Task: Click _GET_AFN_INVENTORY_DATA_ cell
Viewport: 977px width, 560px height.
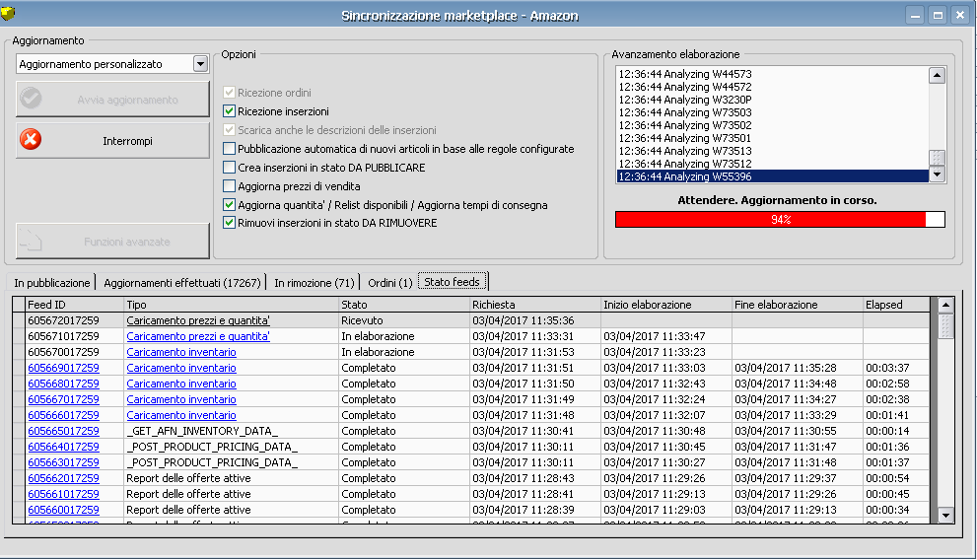Action: point(231,431)
